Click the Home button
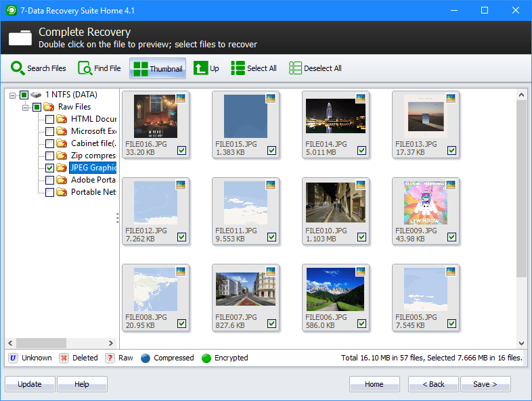 click(374, 384)
